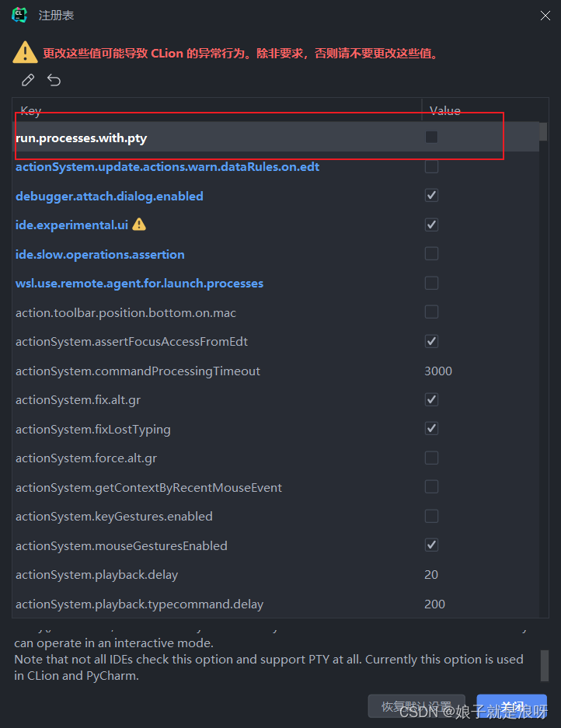
Task: Select action.toolbar.position.bottom.on.mac key
Action: tap(126, 313)
